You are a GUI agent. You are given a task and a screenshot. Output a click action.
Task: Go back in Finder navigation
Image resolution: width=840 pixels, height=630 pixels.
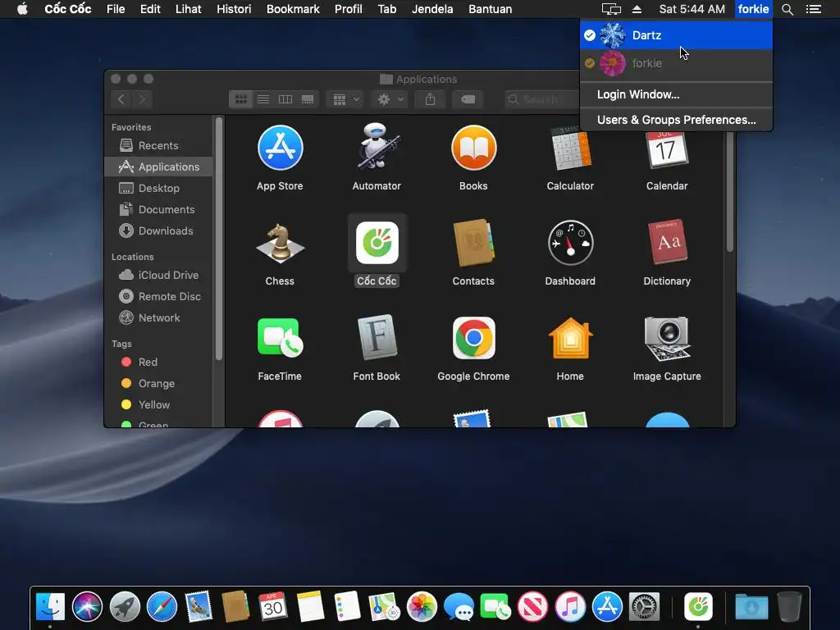(121, 99)
